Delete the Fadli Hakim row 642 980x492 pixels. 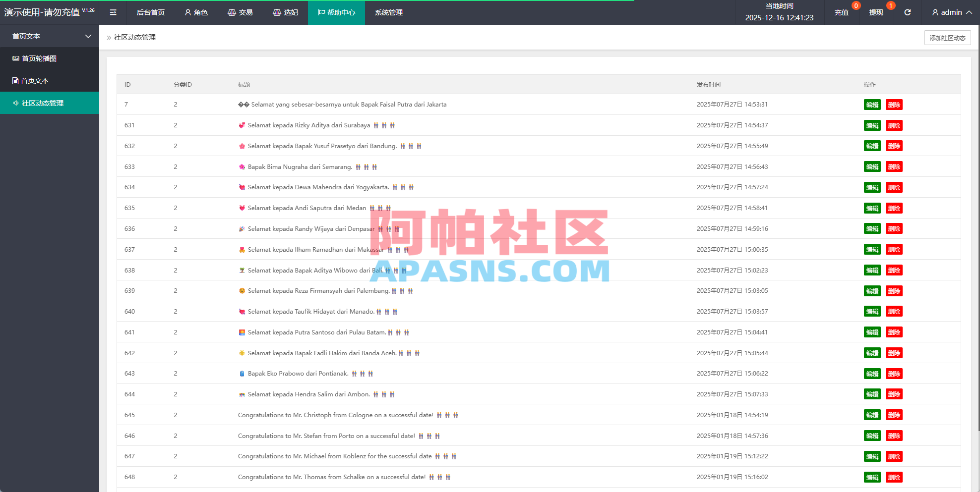(894, 353)
